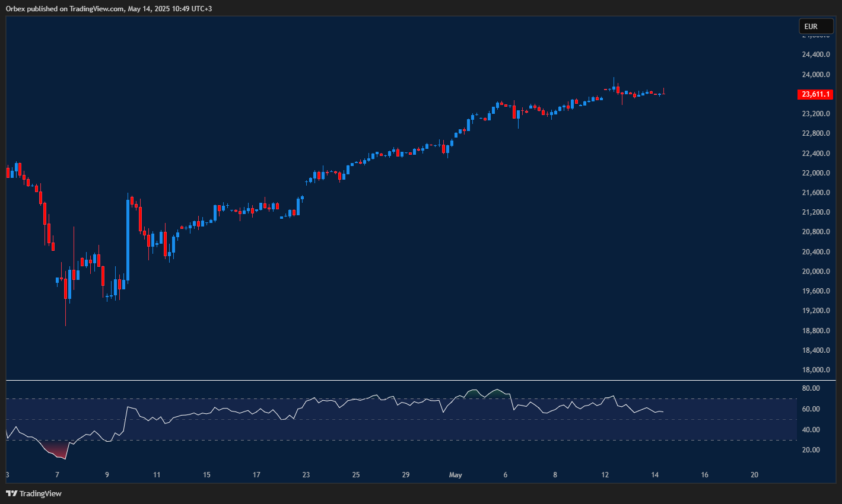Click the pane divider above the RSI panel
Viewport: 842px width, 504px height.
(415, 380)
